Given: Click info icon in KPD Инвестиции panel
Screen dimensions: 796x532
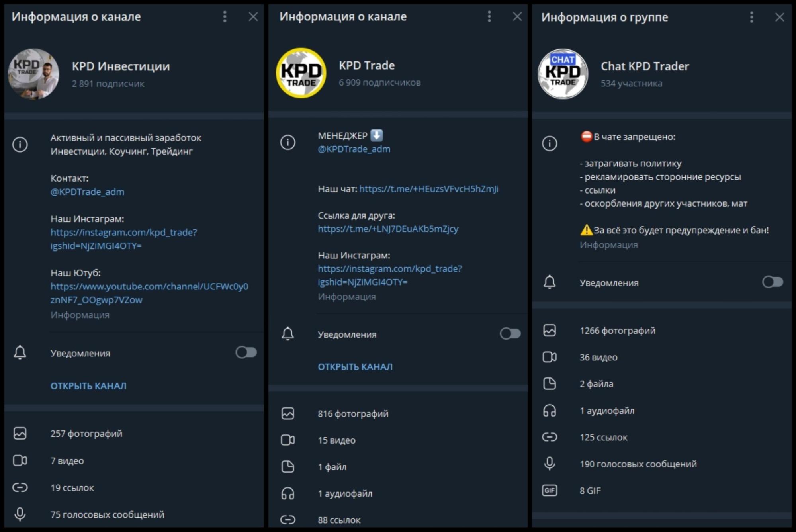Looking at the screenshot, I should pyautogui.click(x=20, y=144).
